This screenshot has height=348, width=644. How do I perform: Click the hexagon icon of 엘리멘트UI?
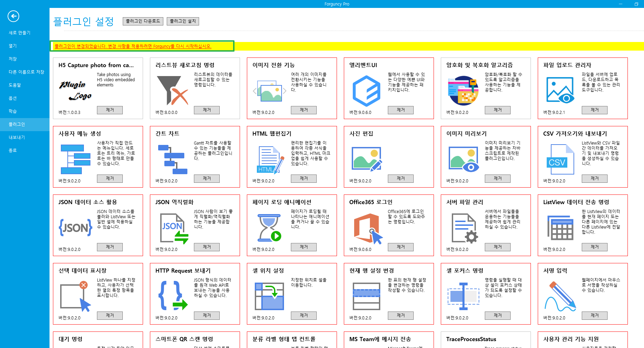(x=367, y=91)
